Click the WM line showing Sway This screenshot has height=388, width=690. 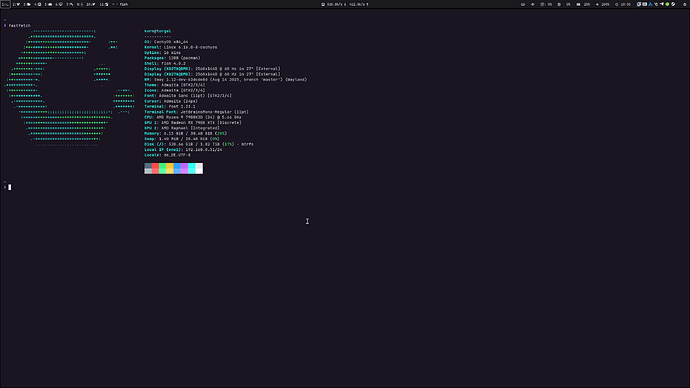225,80
